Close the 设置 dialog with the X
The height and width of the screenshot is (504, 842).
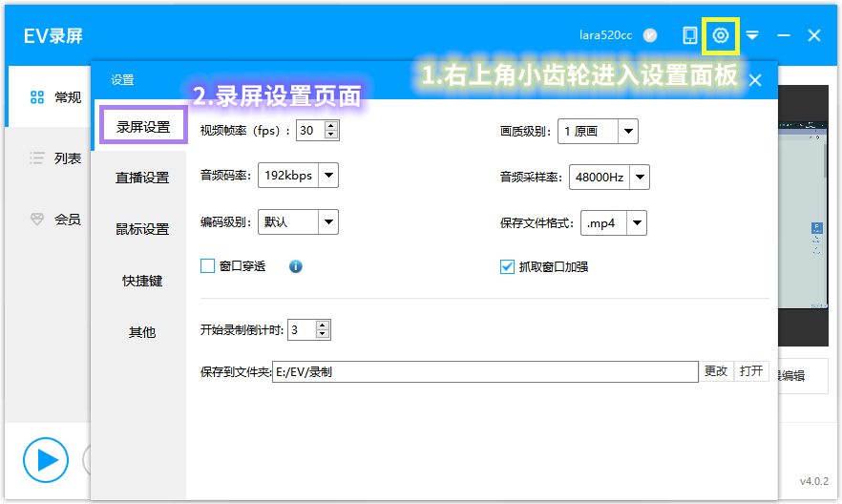[x=755, y=80]
